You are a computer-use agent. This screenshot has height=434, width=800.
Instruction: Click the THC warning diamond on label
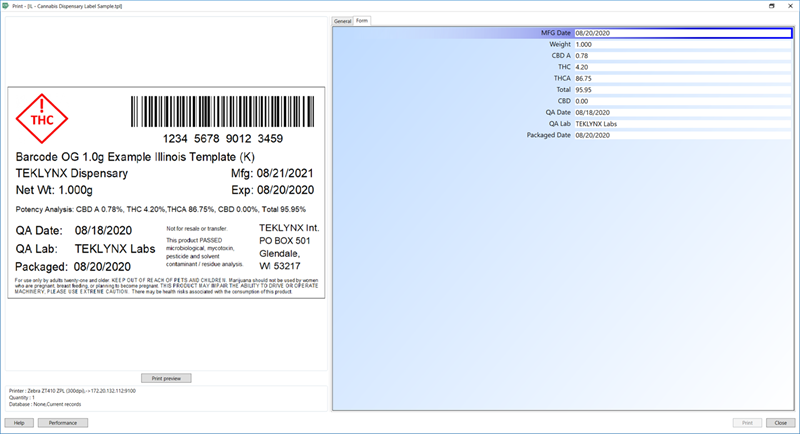[42, 118]
